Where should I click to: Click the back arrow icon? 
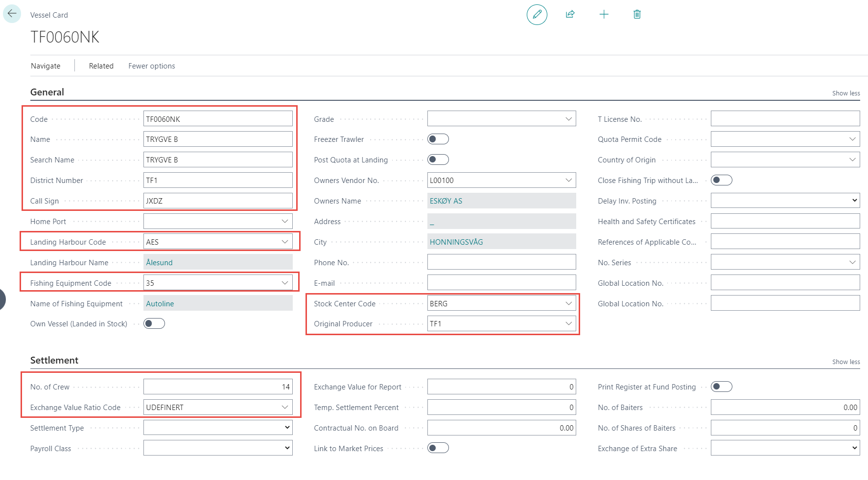tap(12, 14)
